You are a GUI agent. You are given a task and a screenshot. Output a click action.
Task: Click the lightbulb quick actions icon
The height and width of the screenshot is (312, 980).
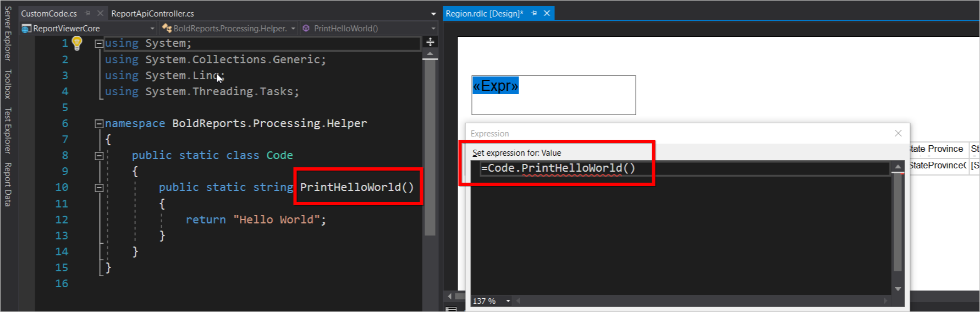(77, 43)
